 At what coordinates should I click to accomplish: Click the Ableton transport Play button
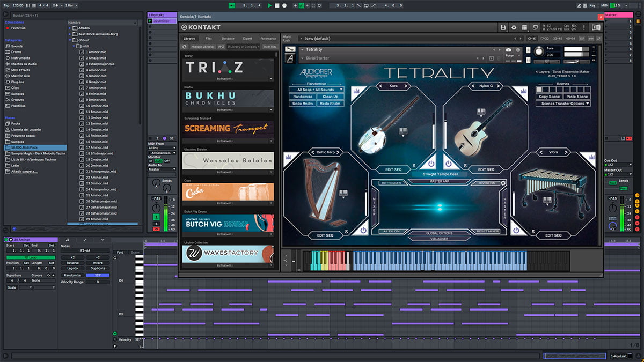click(x=269, y=5)
